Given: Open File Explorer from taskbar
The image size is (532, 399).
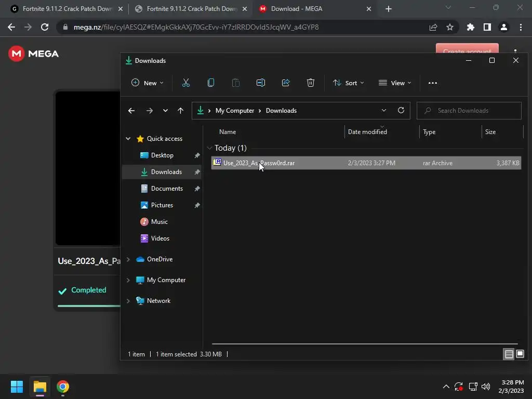Looking at the screenshot, I should 40,387.
